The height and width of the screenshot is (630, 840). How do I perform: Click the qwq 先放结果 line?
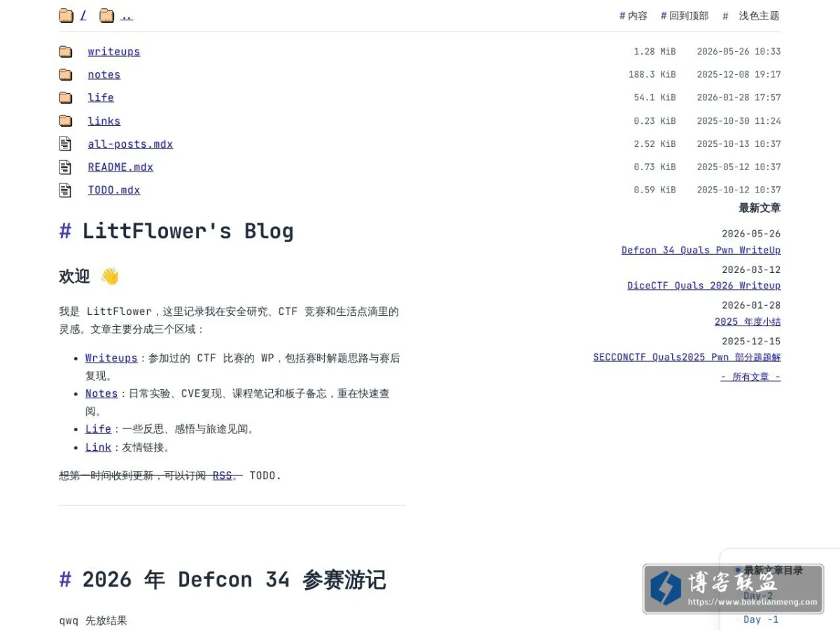click(93, 621)
